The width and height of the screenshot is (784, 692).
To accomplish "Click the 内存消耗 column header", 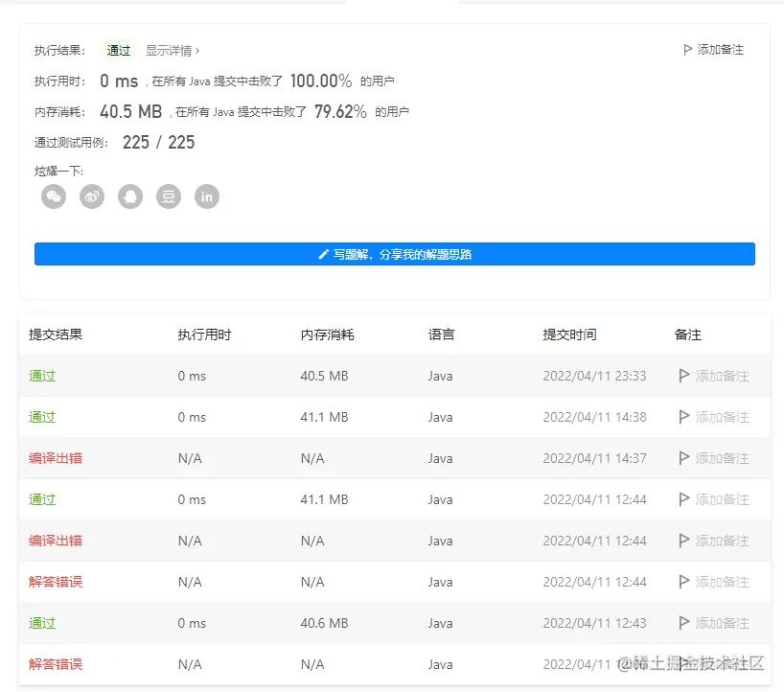I will pos(328,334).
